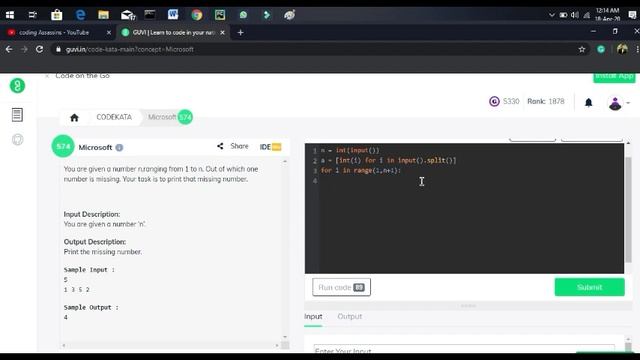The image size is (640, 360).
Task: Click the info icon next to Microsoft
Action: click(119, 148)
